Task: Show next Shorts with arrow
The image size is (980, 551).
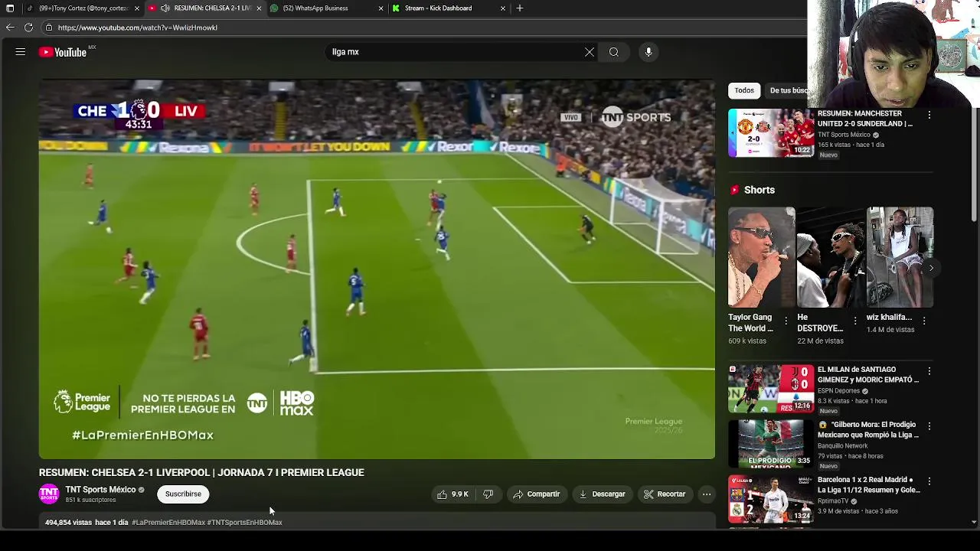Action: click(x=931, y=268)
